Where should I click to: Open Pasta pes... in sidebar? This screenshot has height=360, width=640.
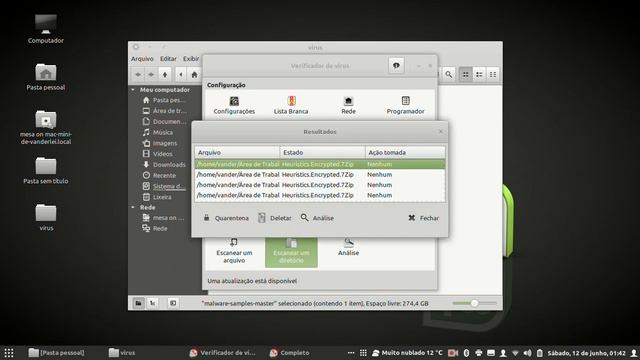(164, 100)
